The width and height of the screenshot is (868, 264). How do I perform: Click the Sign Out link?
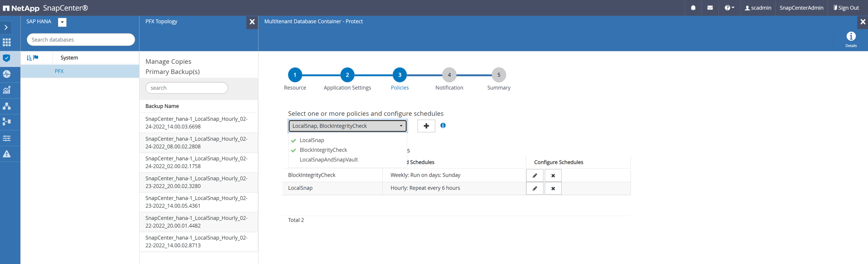pyautogui.click(x=846, y=8)
